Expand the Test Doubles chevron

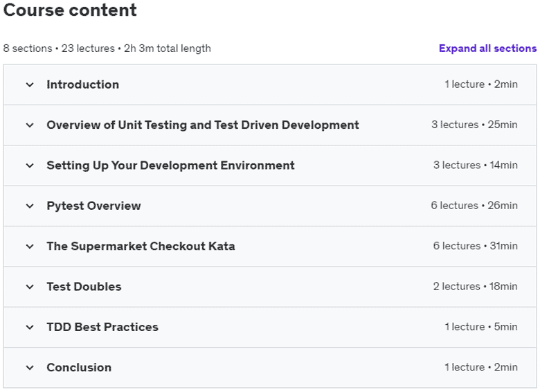pos(30,287)
